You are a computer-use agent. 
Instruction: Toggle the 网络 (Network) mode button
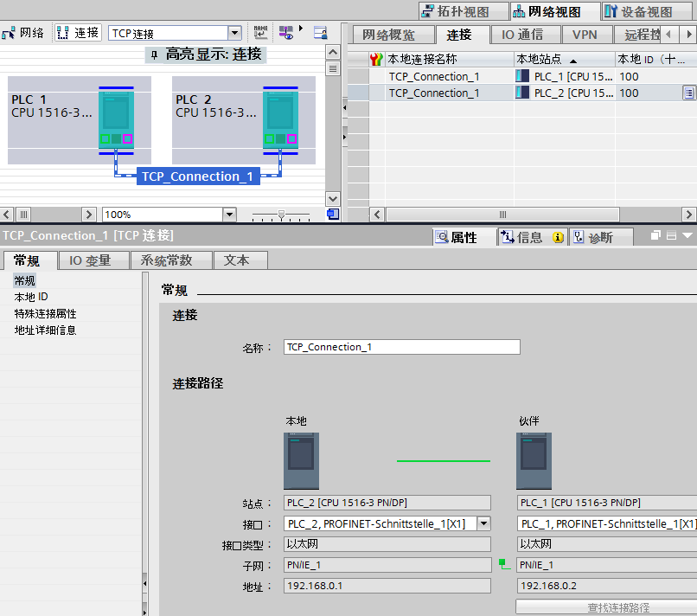pos(24,33)
